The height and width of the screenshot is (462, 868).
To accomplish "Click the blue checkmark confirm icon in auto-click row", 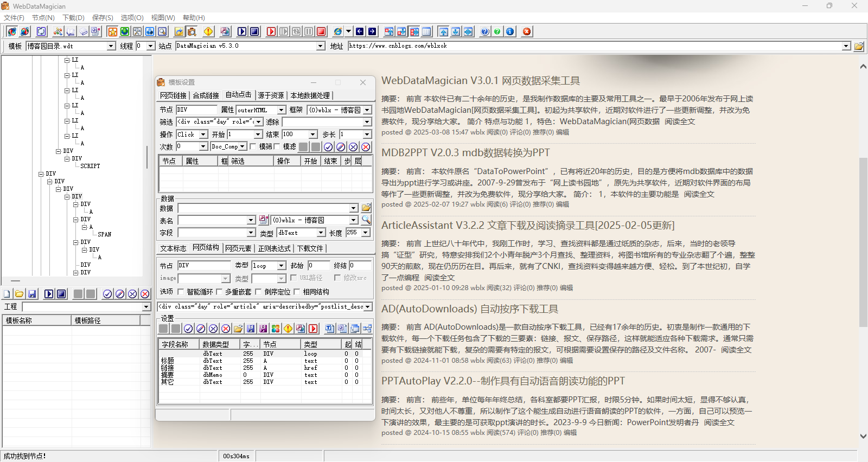I will pos(328,147).
